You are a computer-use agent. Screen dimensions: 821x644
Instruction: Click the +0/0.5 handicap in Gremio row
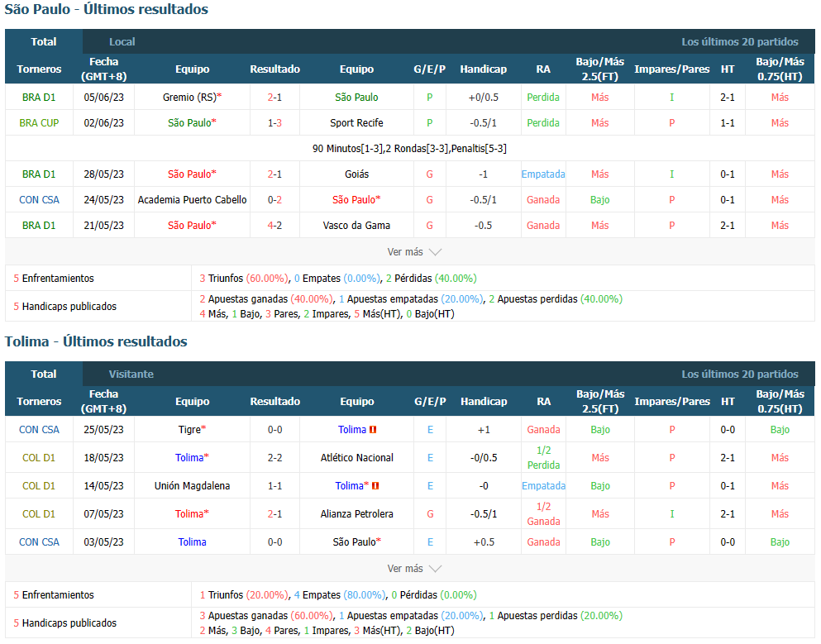[x=484, y=98]
